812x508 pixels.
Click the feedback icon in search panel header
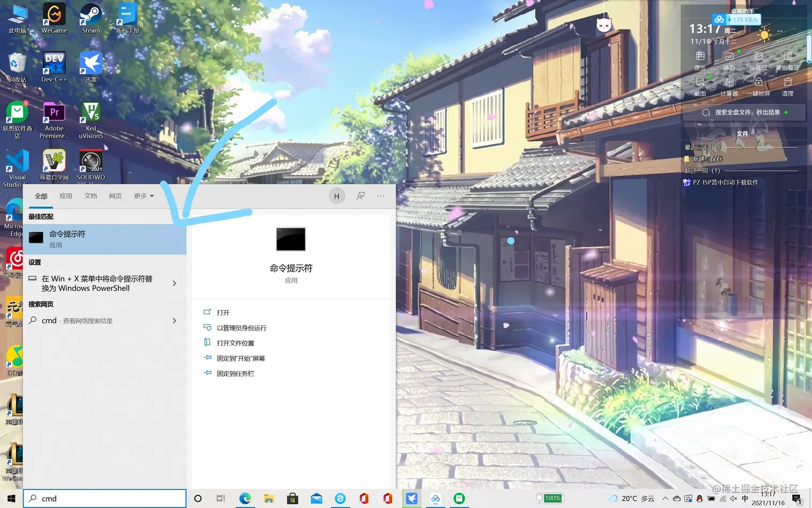click(x=360, y=196)
